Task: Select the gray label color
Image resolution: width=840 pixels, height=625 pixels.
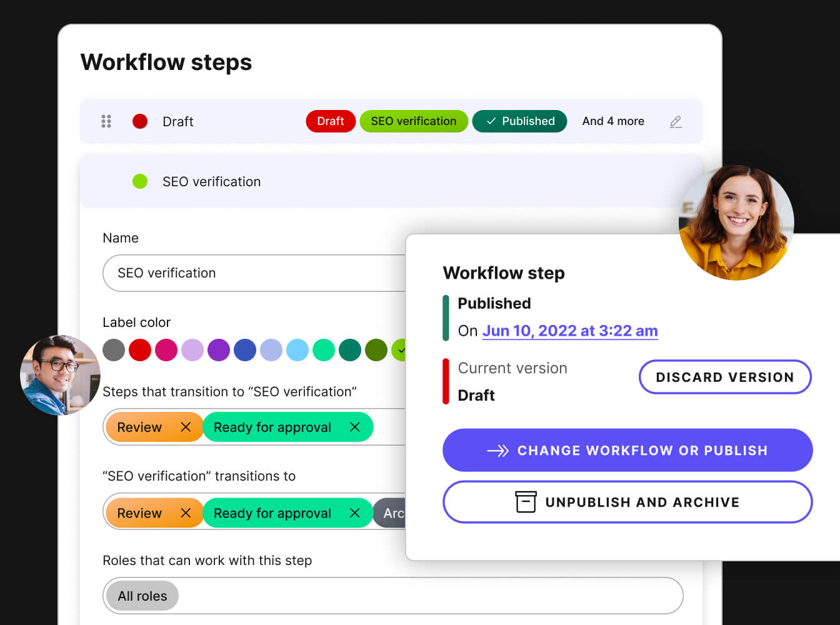Action: [114, 350]
